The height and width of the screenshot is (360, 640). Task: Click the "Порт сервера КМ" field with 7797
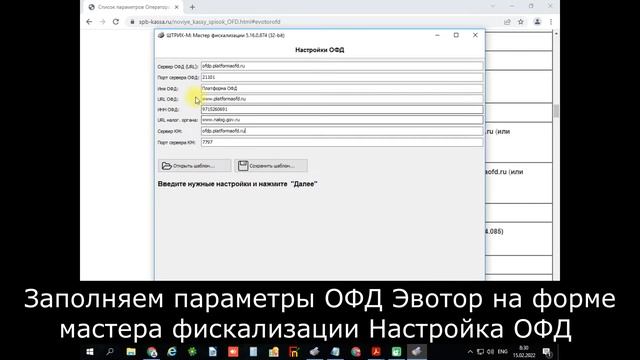point(342,142)
